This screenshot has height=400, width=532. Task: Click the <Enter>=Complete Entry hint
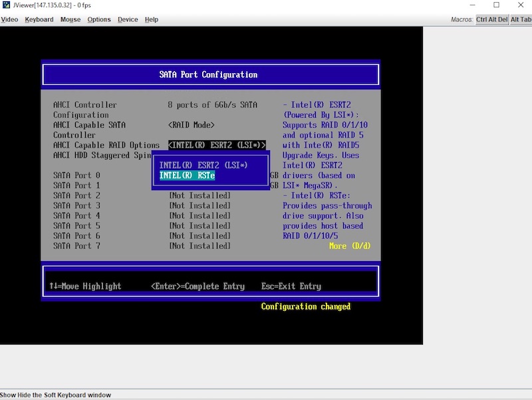pyautogui.click(x=198, y=286)
